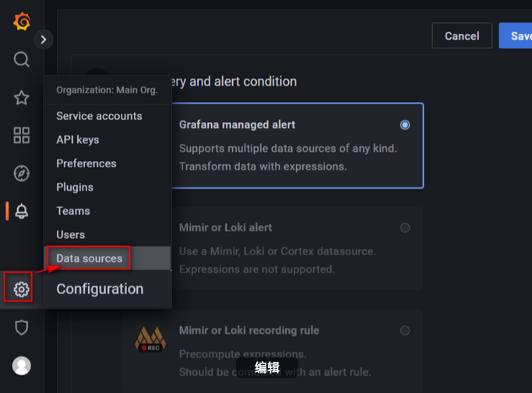Viewport: 532px width, 393px height.
Task: Open the Alerting bell icon
Action: [x=21, y=211]
